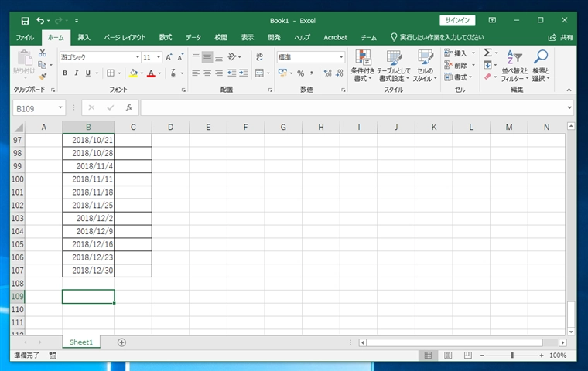Open the データ ribbon tab

click(193, 37)
